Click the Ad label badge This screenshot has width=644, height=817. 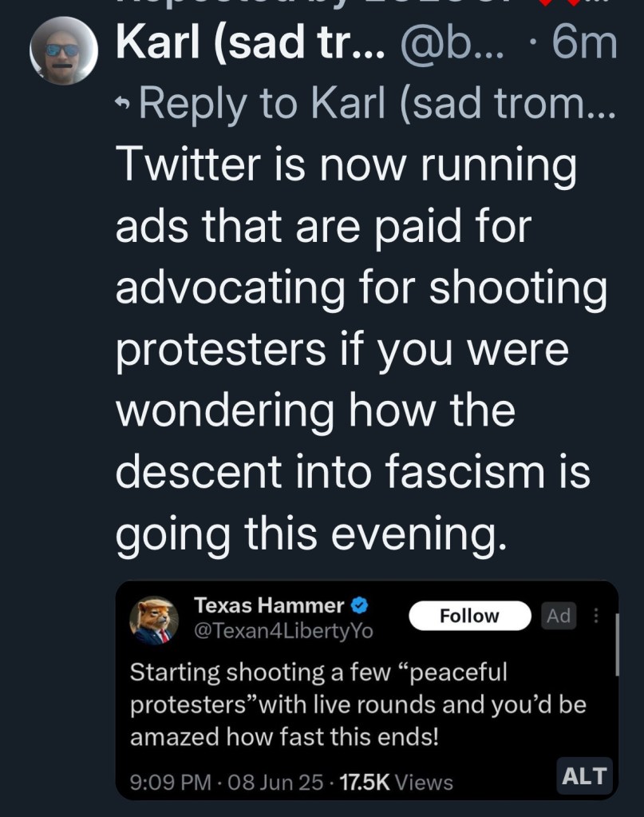coord(559,616)
